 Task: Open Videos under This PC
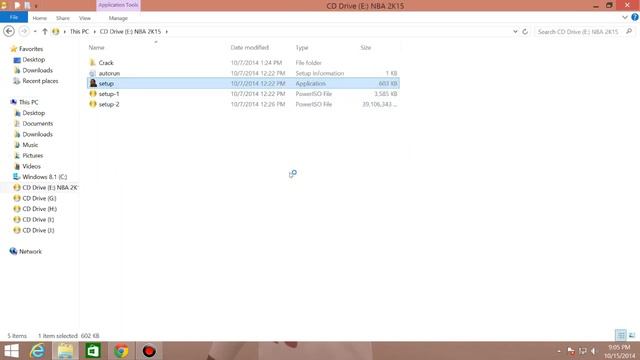[31, 166]
